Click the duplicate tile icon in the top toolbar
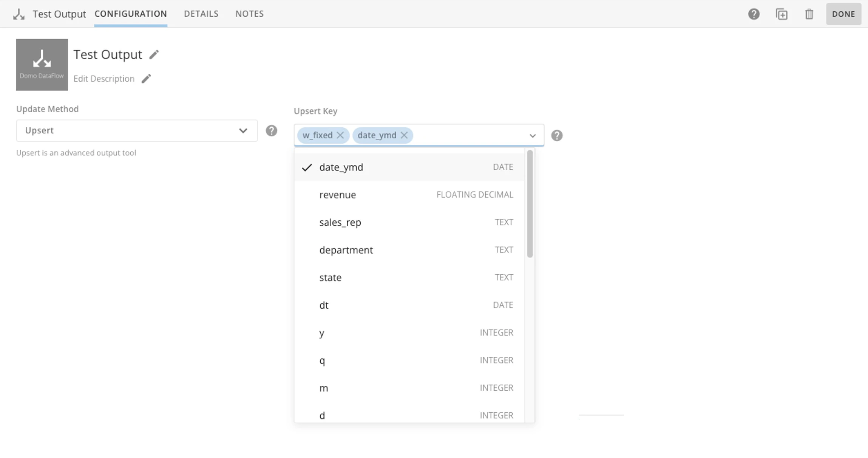Screen dimensions: 868x458 tap(782, 14)
